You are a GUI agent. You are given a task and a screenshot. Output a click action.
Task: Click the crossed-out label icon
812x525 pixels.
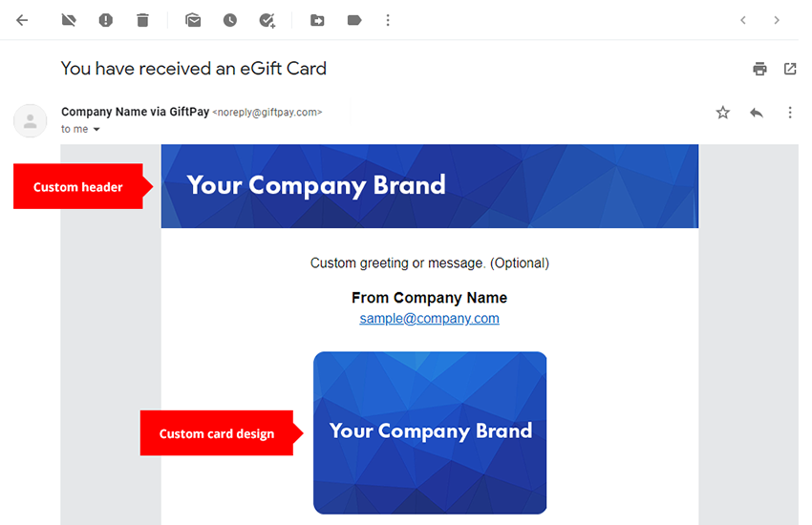[69, 20]
